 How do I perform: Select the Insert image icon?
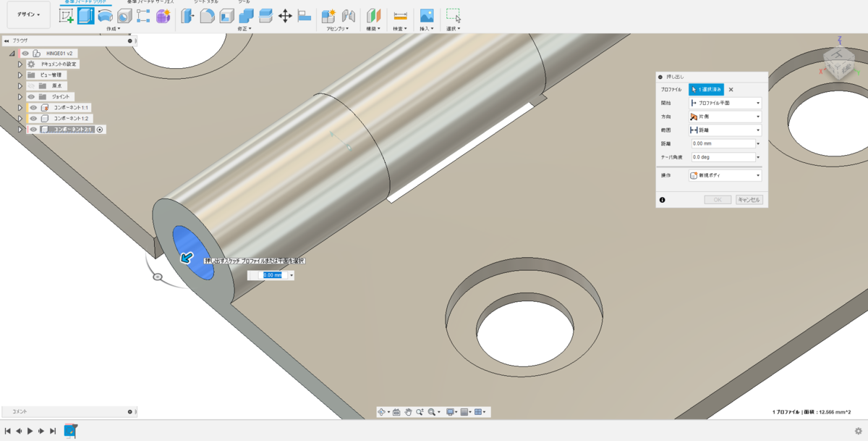point(427,16)
